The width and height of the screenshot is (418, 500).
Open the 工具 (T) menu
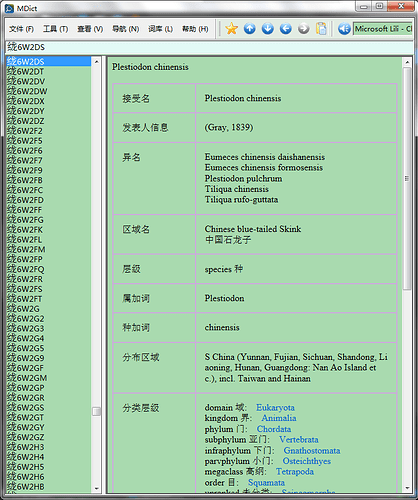[55, 29]
